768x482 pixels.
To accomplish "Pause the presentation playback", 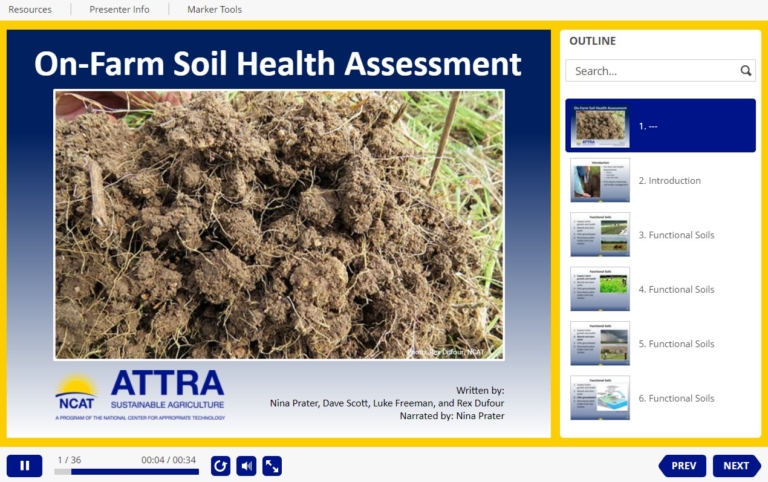I will [24, 466].
